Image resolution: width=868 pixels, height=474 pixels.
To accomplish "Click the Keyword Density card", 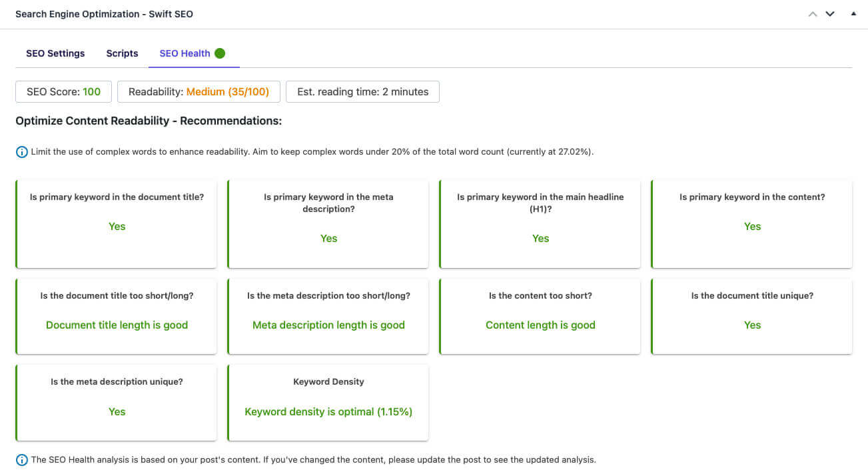I will point(328,403).
